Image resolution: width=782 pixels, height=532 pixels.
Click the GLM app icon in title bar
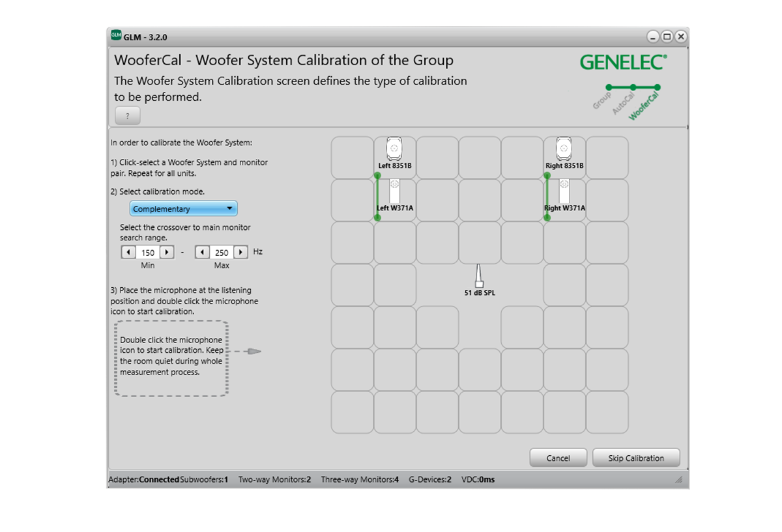116,36
